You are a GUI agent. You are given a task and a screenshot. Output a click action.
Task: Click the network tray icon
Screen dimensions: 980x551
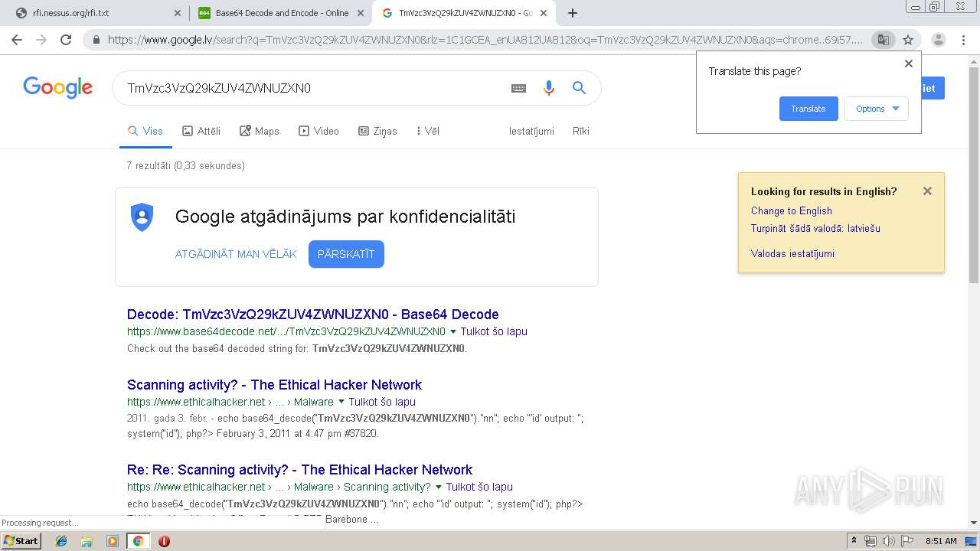(871, 541)
